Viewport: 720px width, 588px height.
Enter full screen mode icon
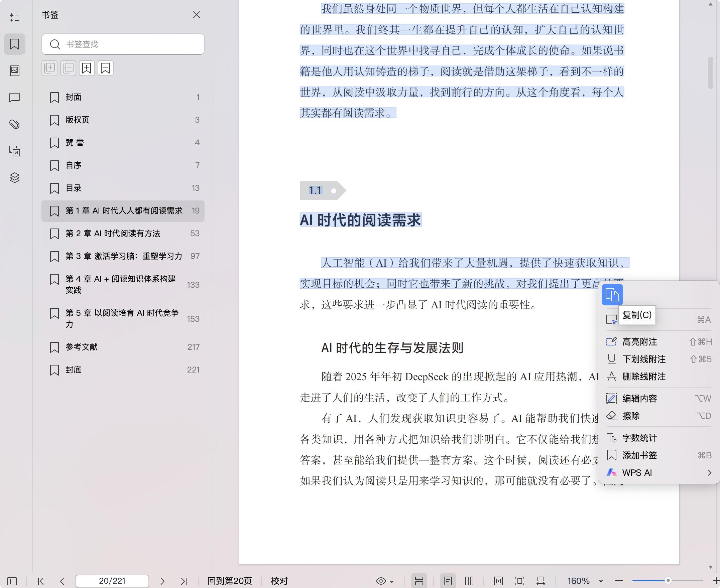point(519,581)
